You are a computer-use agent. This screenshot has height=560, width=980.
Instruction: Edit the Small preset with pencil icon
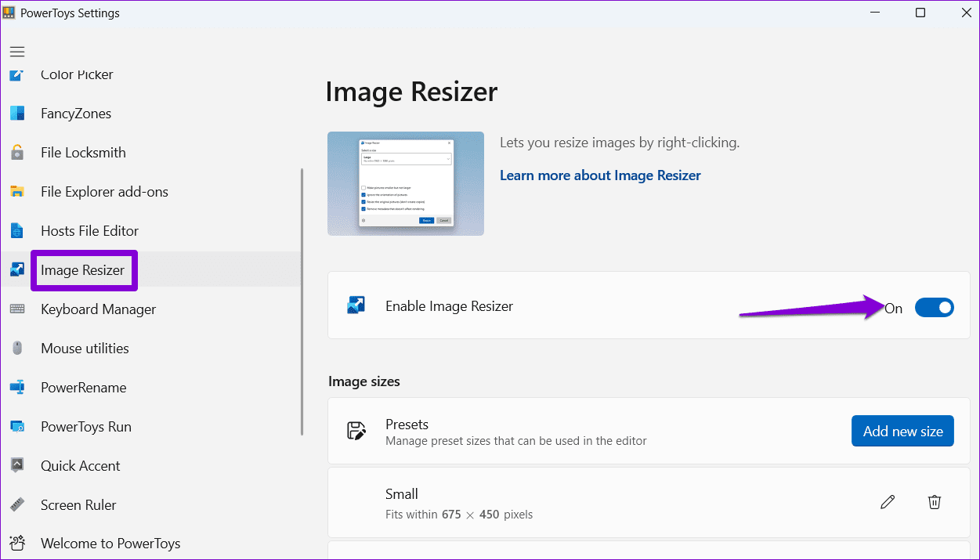(888, 502)
